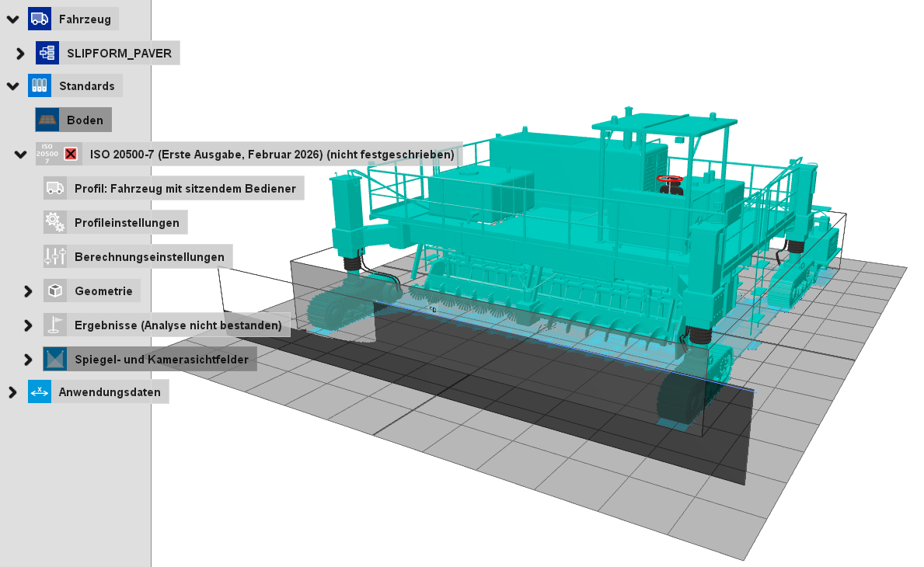Click the Profileinstellungen gears icon

[x=55, y=223]
